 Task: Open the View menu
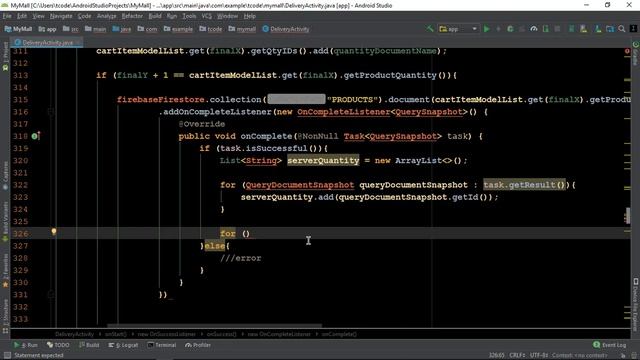coord(38,16)
